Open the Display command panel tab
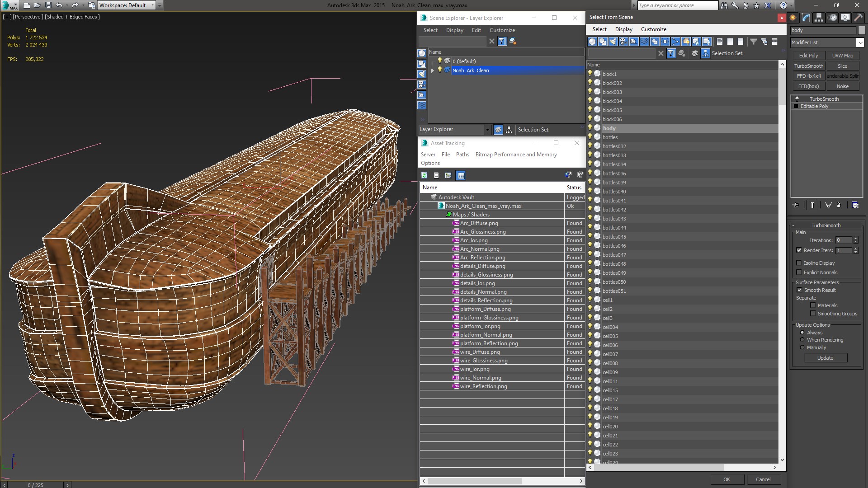The width and height of the screenshot is (868, 488). (x=845, y=18)
